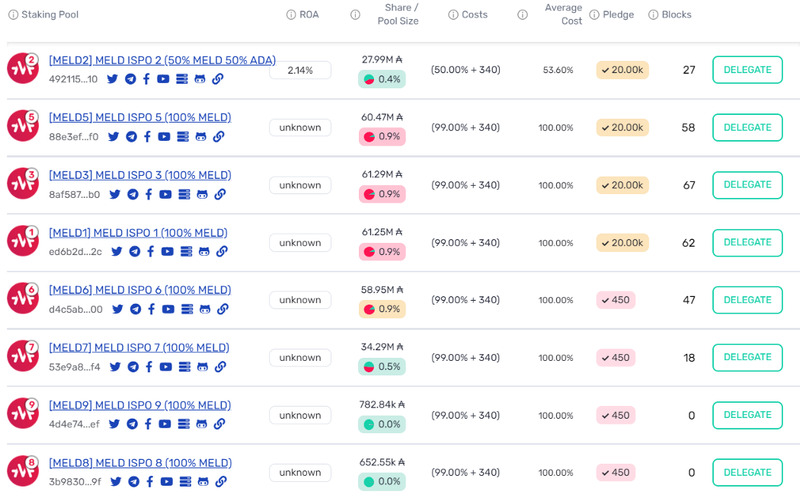Delegate to the MELD8 pool
800x501 pixels.
[747, 472]
